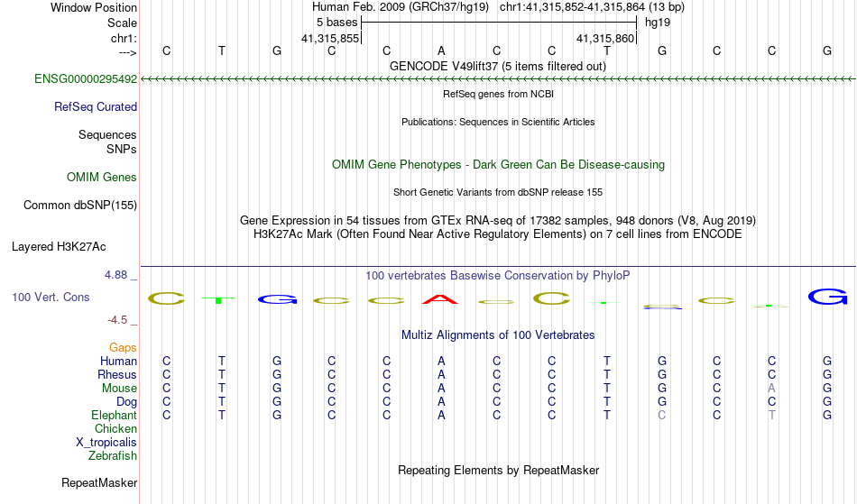Screen dimensions: 857x504
Task: Click the 4.88 upper PhyloP scale value
Action: point(116,275)
